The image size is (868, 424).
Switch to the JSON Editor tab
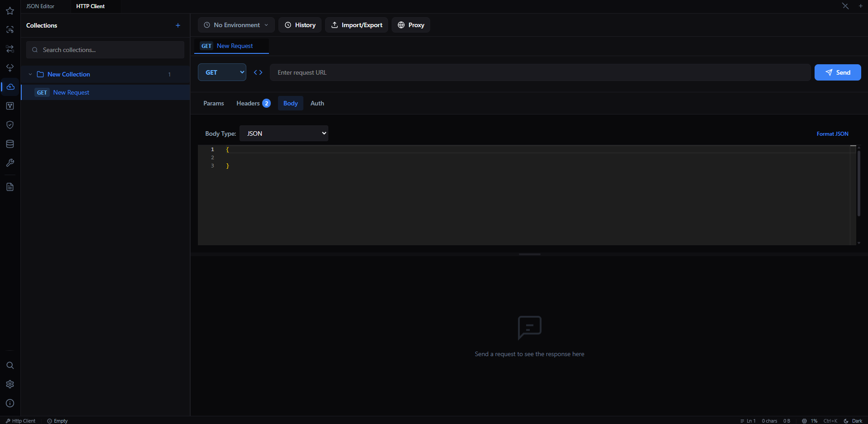point(40,6)
